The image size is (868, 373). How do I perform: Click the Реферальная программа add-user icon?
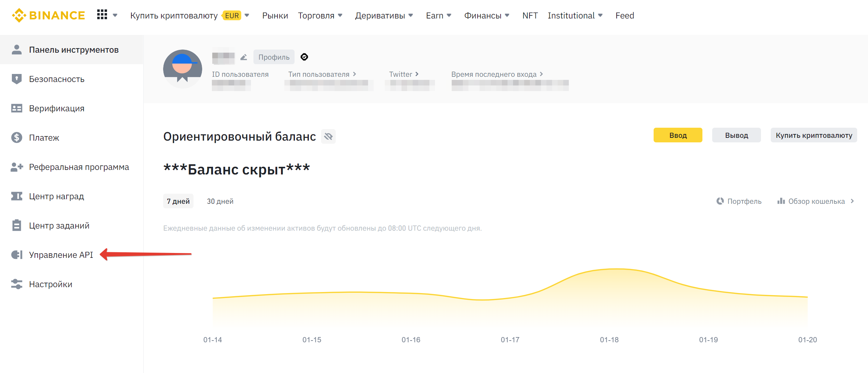(17, 167)
